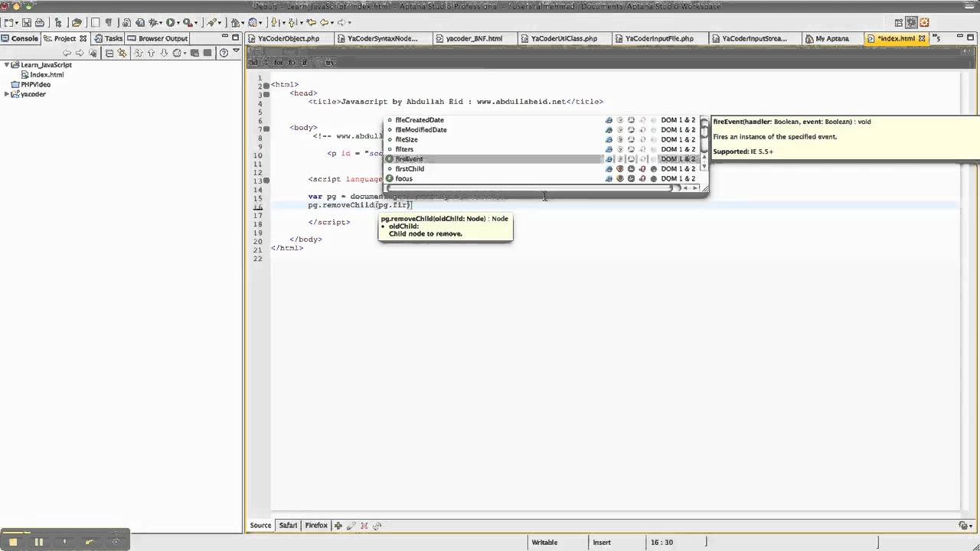Viewport: 980px width, 551px height.
Task: Click the Save icon in the main toolbar
Action: [27, 23]
